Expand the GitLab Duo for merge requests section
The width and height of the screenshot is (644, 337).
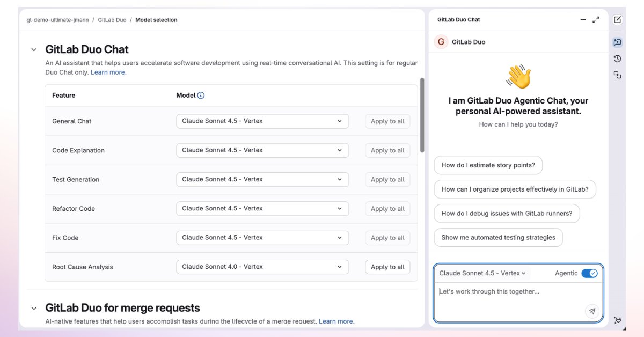(x=34, y=308)
